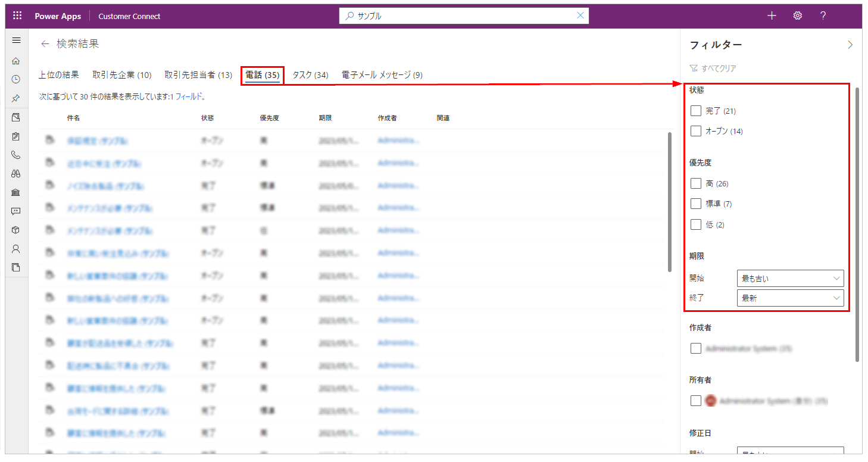Toggle the hamburger site map menu

tap(17, 40)
